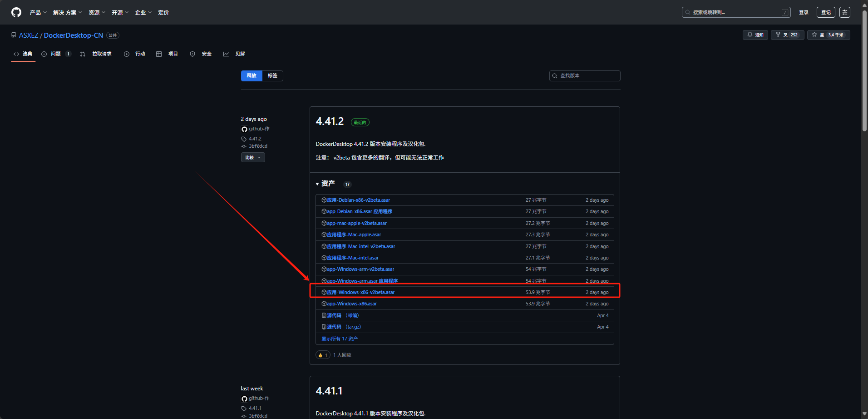Open the 比较 compare dropdown for 4.41.2
This screenshot has width=868, height=419.
[253, 157]
